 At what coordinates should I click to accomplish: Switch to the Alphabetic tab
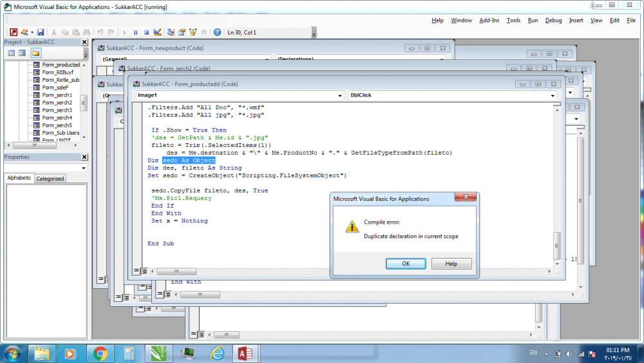(x=19, y=178)
